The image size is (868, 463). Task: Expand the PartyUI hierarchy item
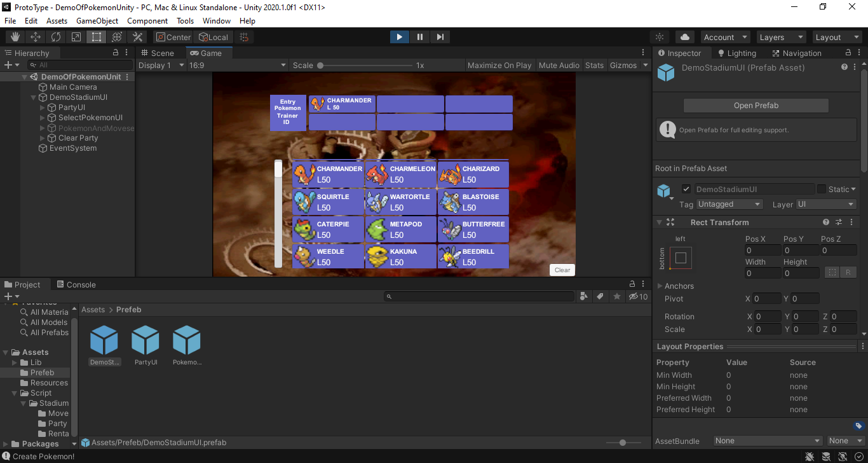coord(43,107)
